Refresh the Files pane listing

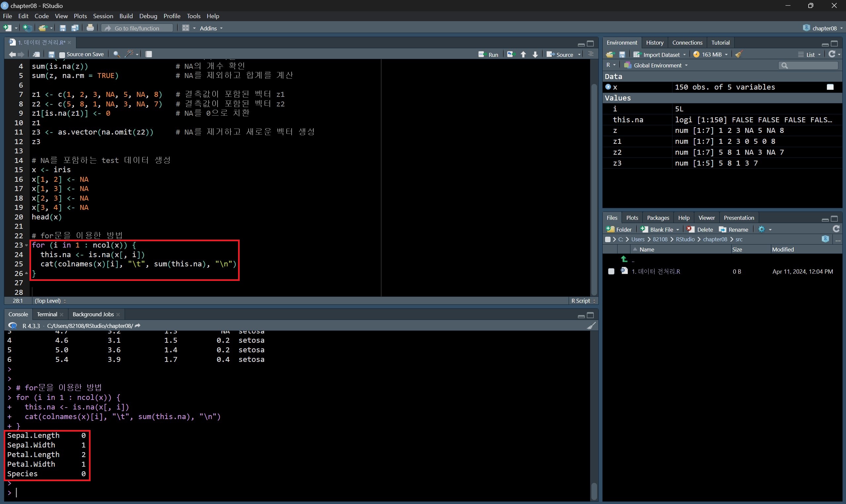(836, 229)
